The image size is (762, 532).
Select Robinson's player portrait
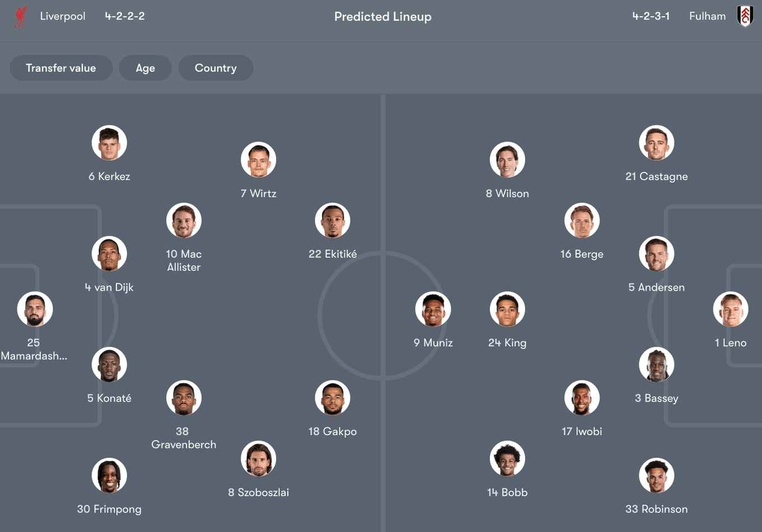click(x=656, y=475)
